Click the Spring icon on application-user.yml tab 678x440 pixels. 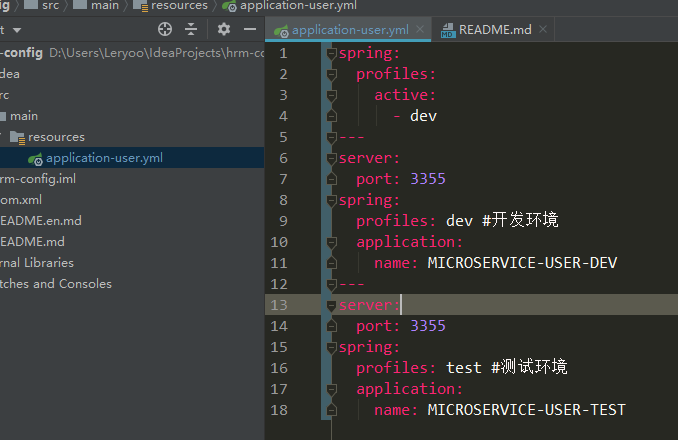click(281, 30)
